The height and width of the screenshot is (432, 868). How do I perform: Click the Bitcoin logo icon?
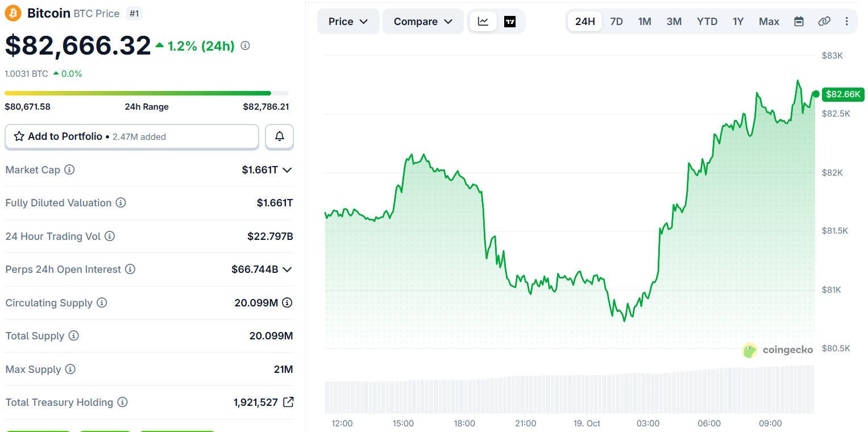pos(13,13)
